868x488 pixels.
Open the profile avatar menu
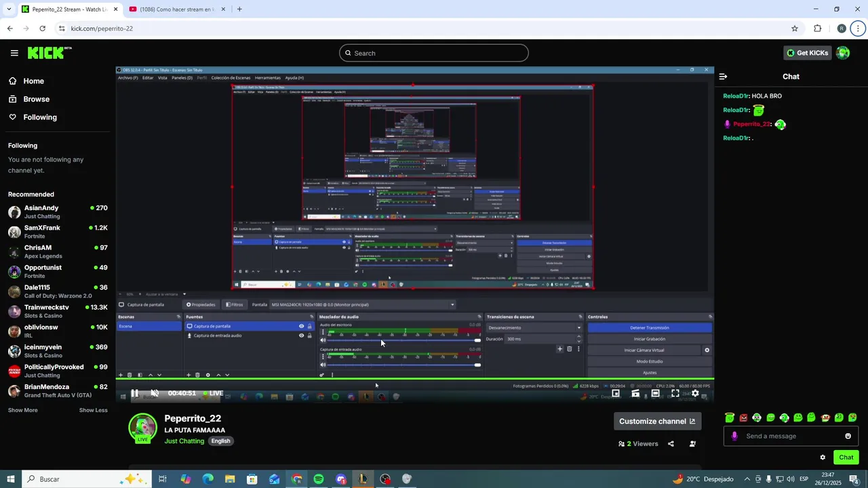[x=843, y=53]
